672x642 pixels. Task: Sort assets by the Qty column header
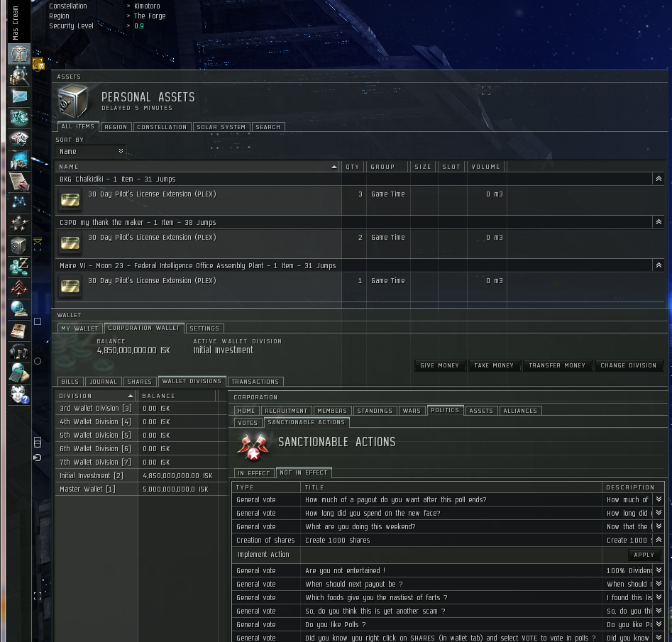click(353, 167)
